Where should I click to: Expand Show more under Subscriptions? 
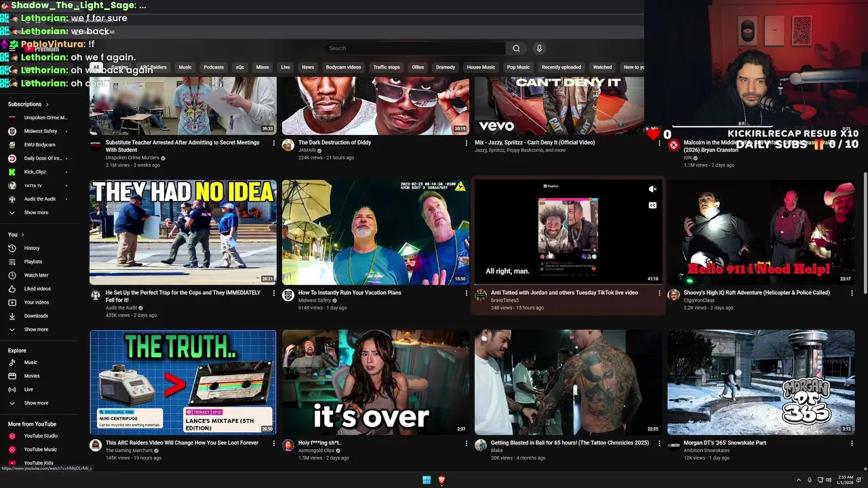point(36,213)
